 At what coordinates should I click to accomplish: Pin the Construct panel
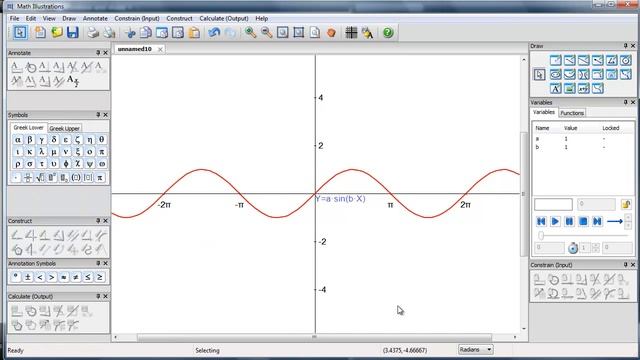click(98, 220)
